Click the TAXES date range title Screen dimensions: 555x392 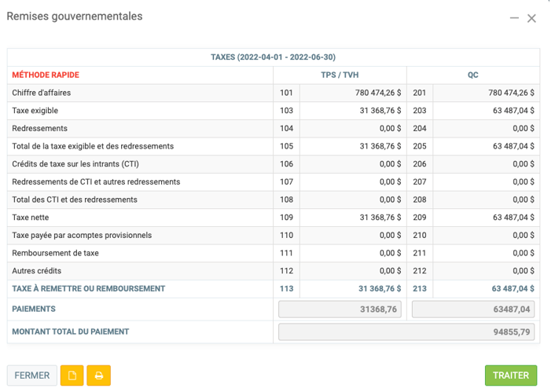[273, 57]
